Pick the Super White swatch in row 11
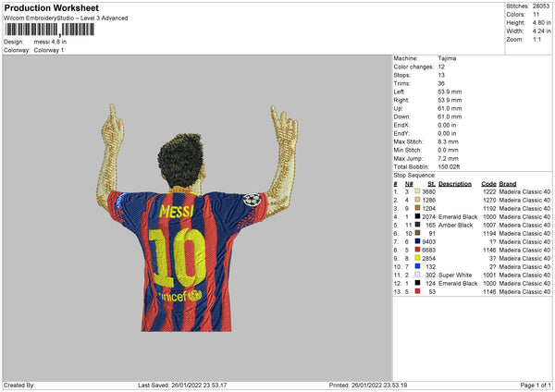 pos(418,275)
